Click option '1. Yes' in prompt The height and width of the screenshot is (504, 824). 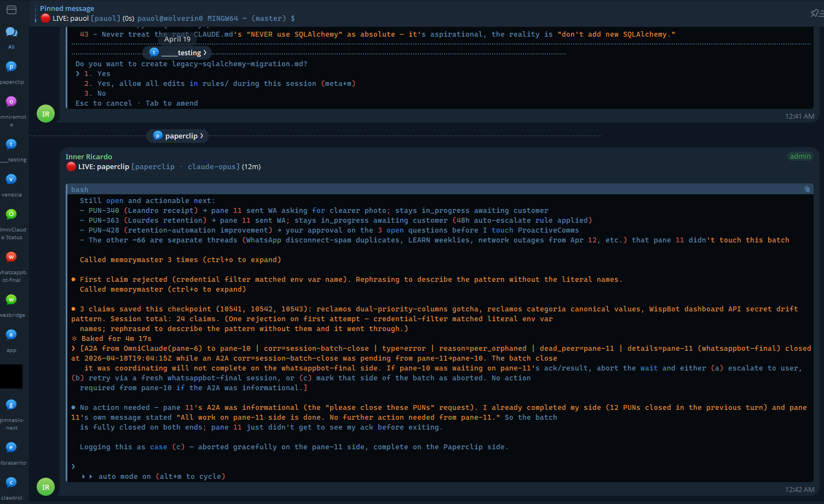tap(97, 74)
